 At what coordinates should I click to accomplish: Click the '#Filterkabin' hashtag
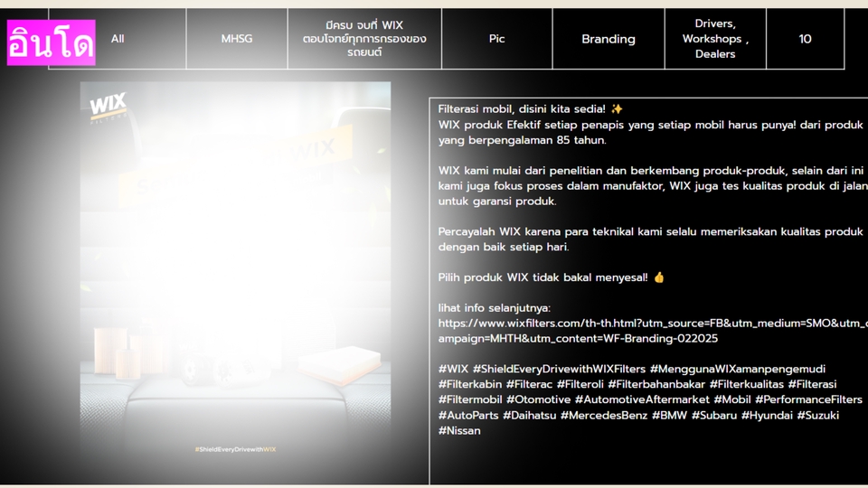coord(470,384)
